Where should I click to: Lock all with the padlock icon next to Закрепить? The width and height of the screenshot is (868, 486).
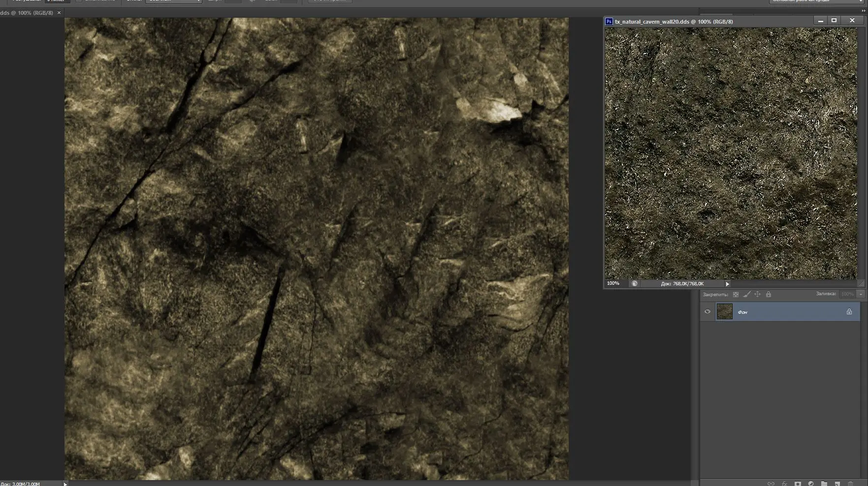[x=769, y=294]
